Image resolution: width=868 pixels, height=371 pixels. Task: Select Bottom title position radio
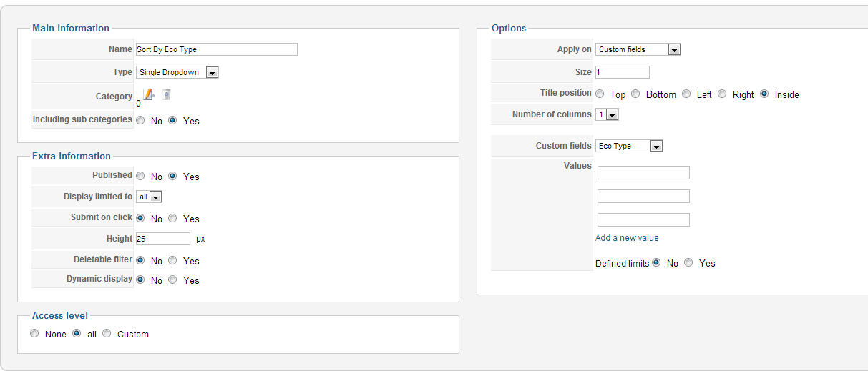(635, 94)
